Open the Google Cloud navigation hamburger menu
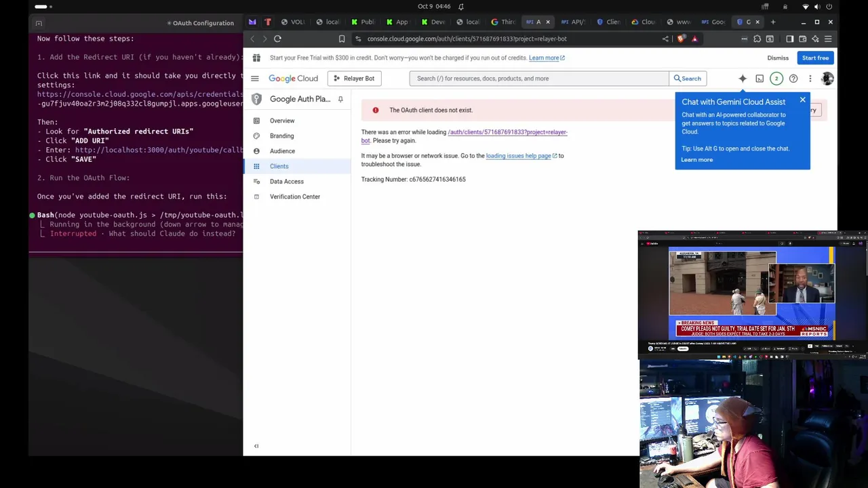The width and height of the screenshot is (868, 488). (x=255, y=79)
